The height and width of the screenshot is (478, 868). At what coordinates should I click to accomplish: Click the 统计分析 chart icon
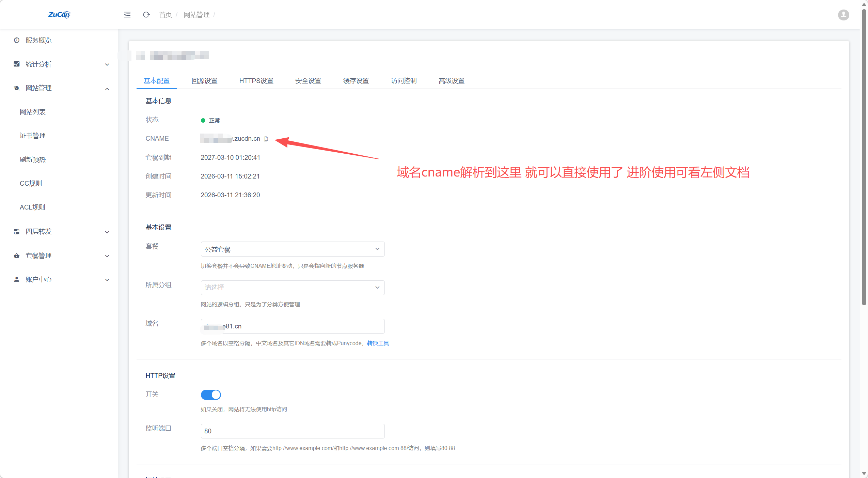[x=16, y=64]
